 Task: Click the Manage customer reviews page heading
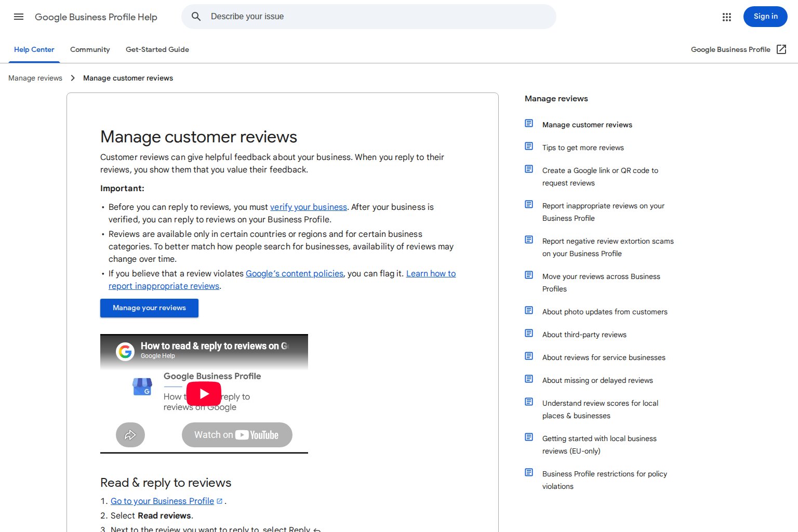tap(198, 137)
